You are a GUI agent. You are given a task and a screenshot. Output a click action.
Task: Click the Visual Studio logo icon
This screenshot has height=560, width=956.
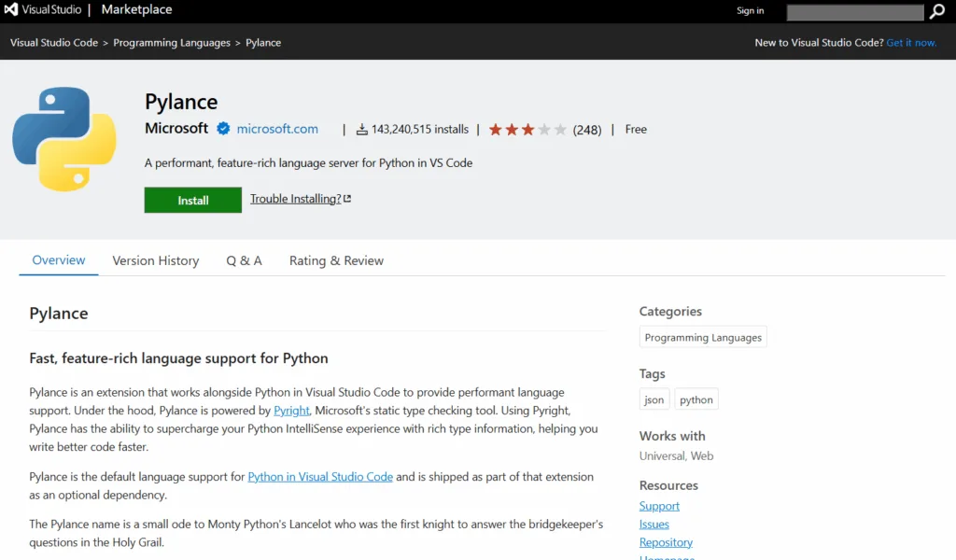pos(11,9)
